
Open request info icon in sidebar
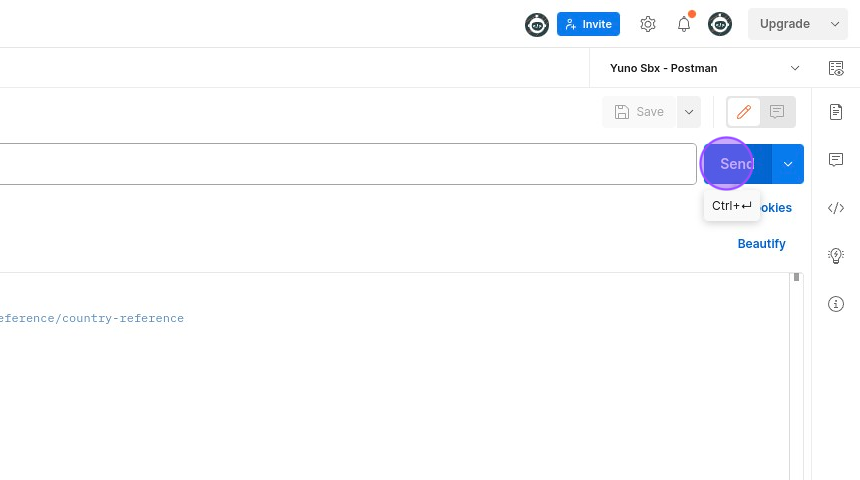[x=836, y=304]
